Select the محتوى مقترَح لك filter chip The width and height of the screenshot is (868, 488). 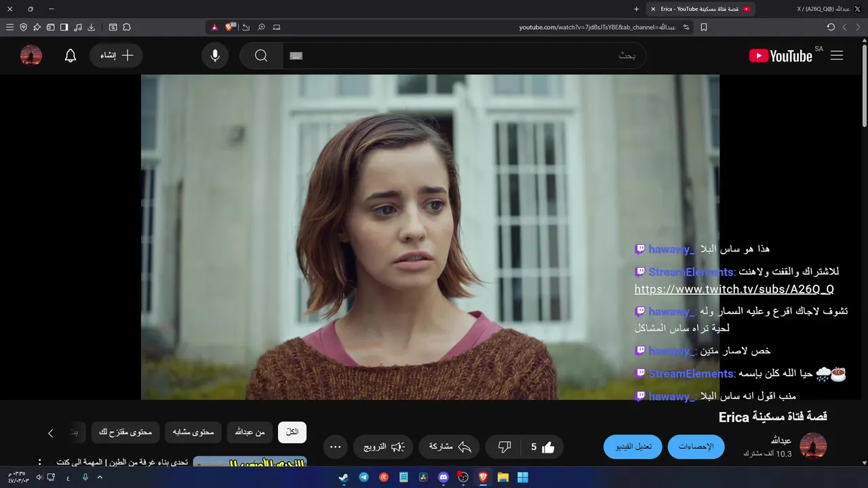125,432
